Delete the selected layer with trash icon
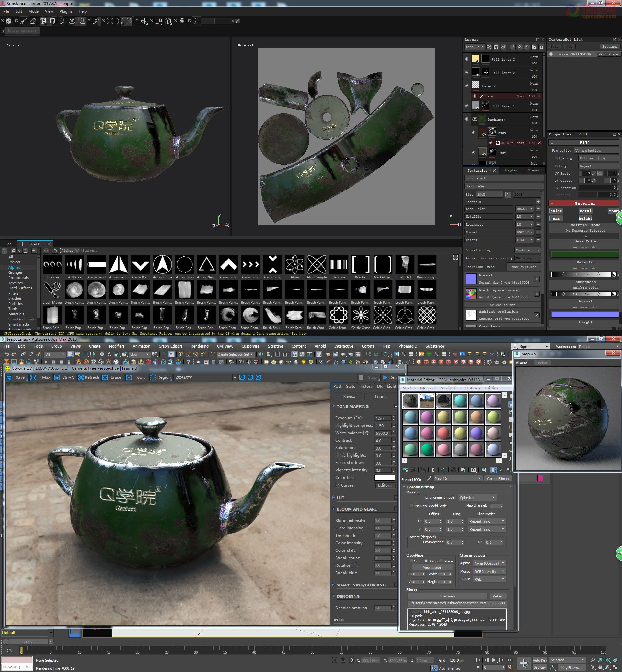622x672 pixels. point(541,47)
